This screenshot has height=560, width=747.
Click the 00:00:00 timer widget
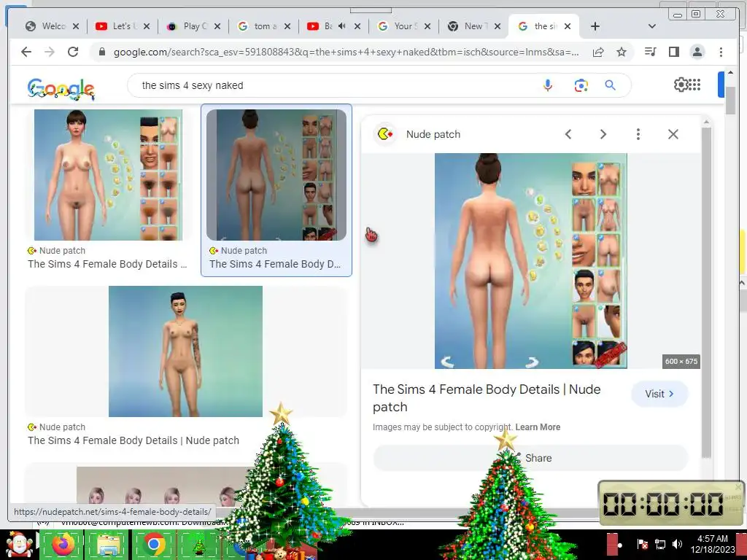671,503
